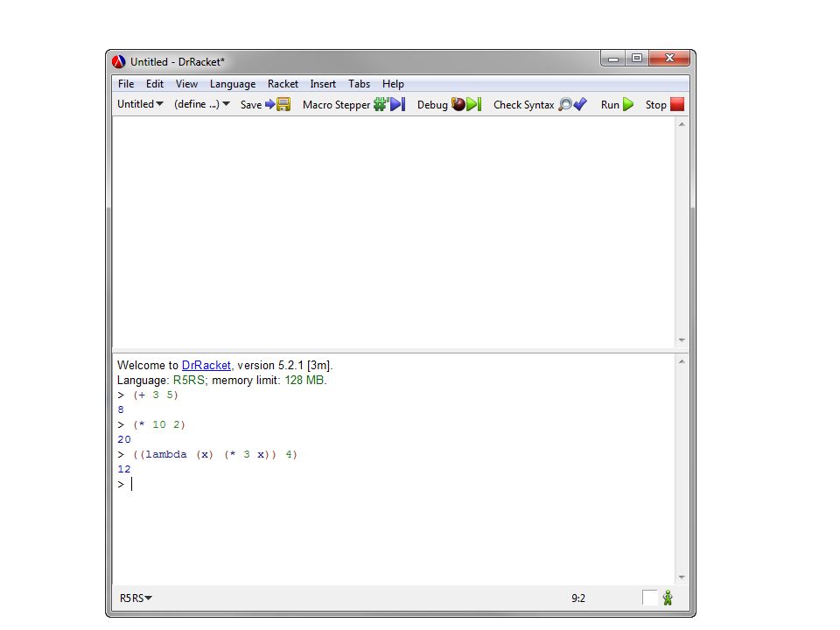Image resolution: width=840 pixels, height=630 pixels.
Task: Click the interactions scrollbar down arrow
Action: point(682,577)
